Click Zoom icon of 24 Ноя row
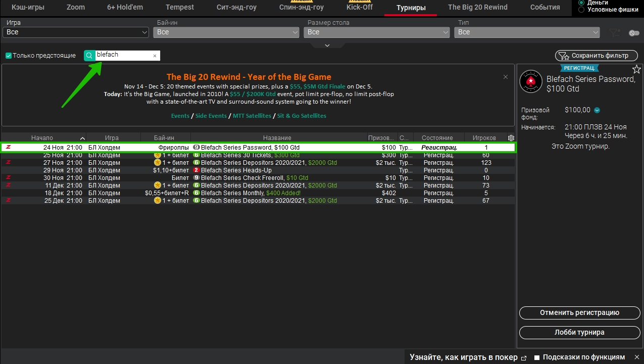The image size is (644, 364). click(8, 148)
